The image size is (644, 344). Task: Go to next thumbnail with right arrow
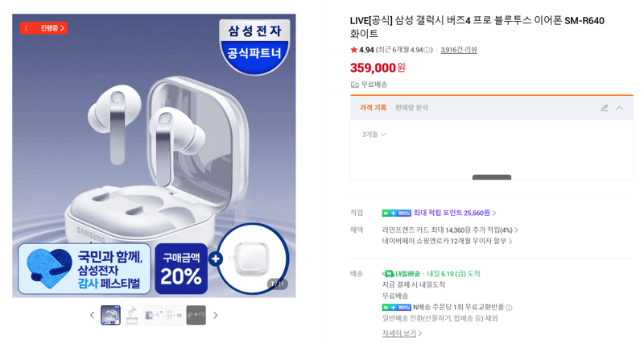215,315
